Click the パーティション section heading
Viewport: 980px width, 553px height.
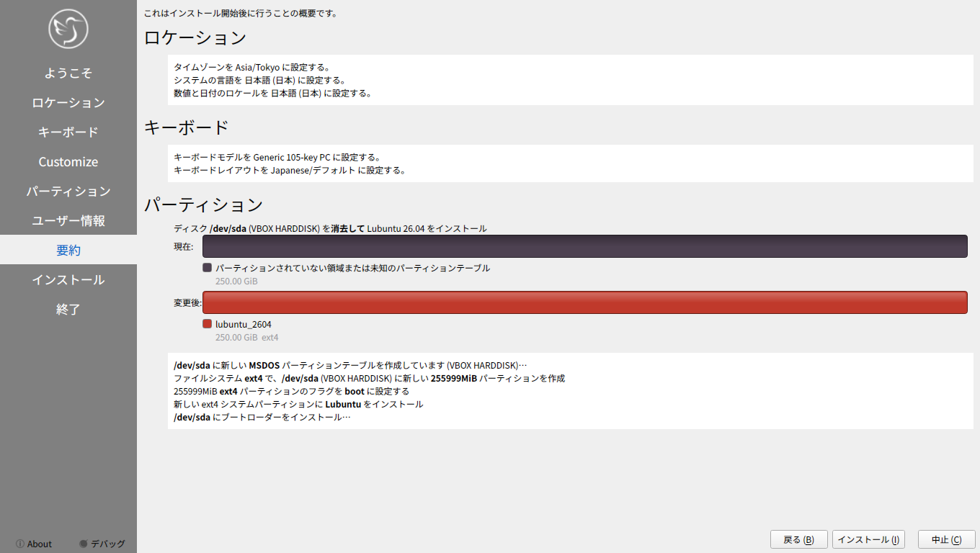[204, 205]
